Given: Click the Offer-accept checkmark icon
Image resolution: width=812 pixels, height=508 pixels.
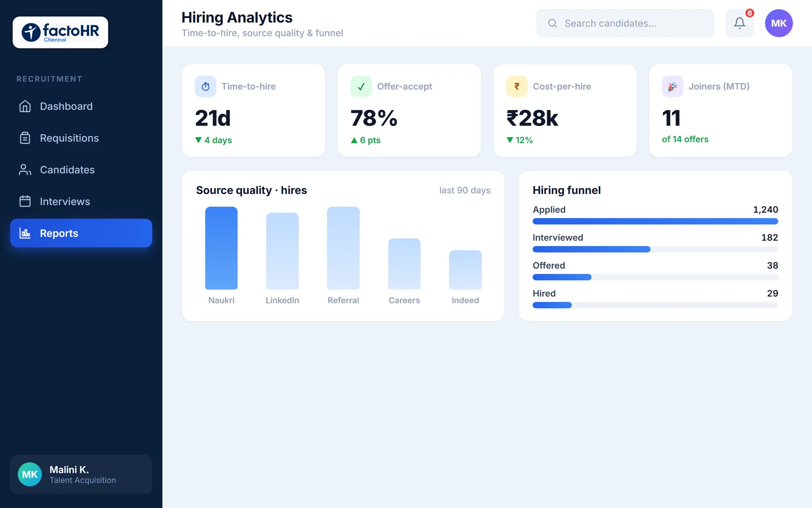Looking at the screenshot, I should pos(361,86).
